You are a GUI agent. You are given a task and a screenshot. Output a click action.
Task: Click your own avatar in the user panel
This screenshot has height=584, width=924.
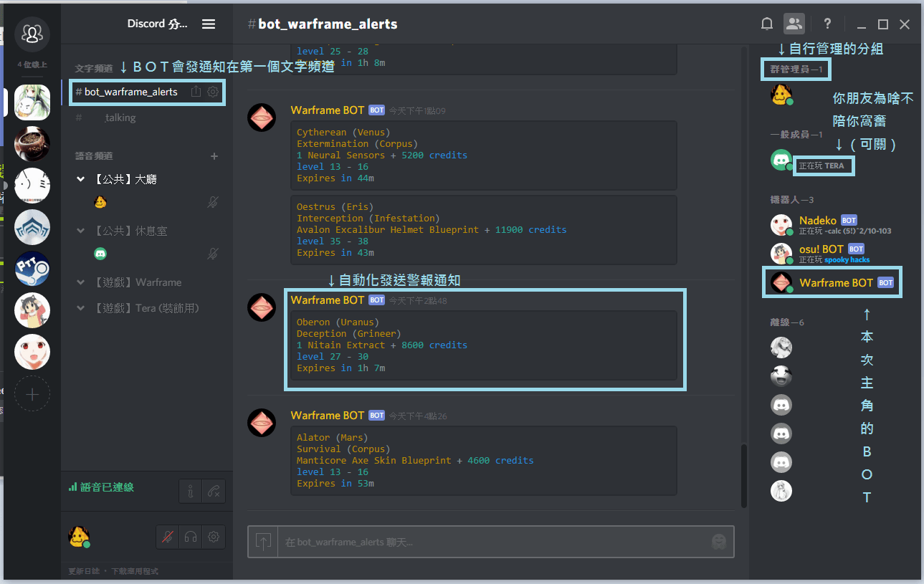coord(80,536)
